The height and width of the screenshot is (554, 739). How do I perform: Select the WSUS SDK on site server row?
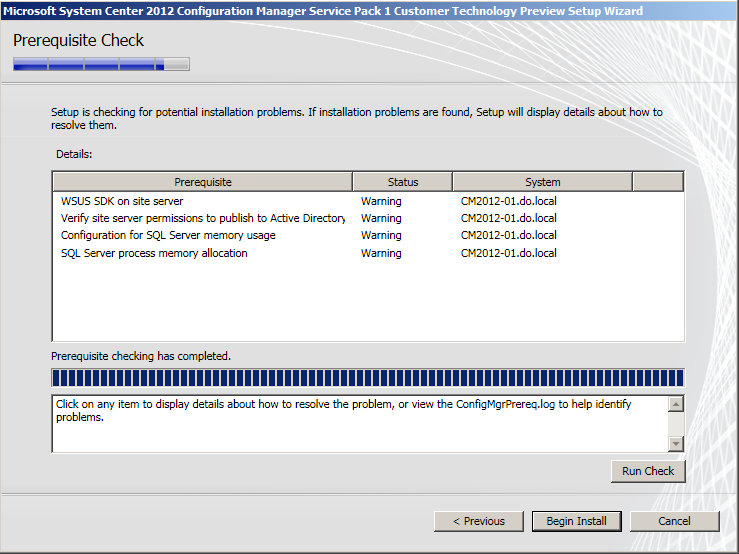tap(368, 201)
